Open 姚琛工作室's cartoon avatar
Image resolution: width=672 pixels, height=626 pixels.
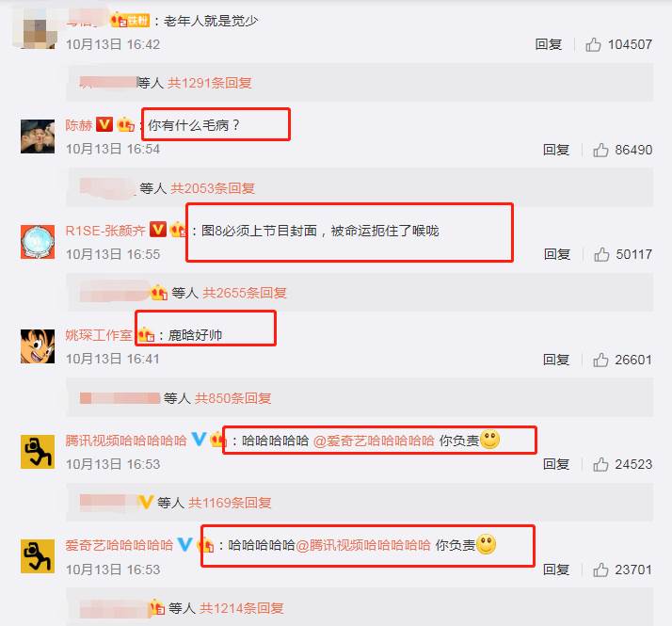[38, 346]
